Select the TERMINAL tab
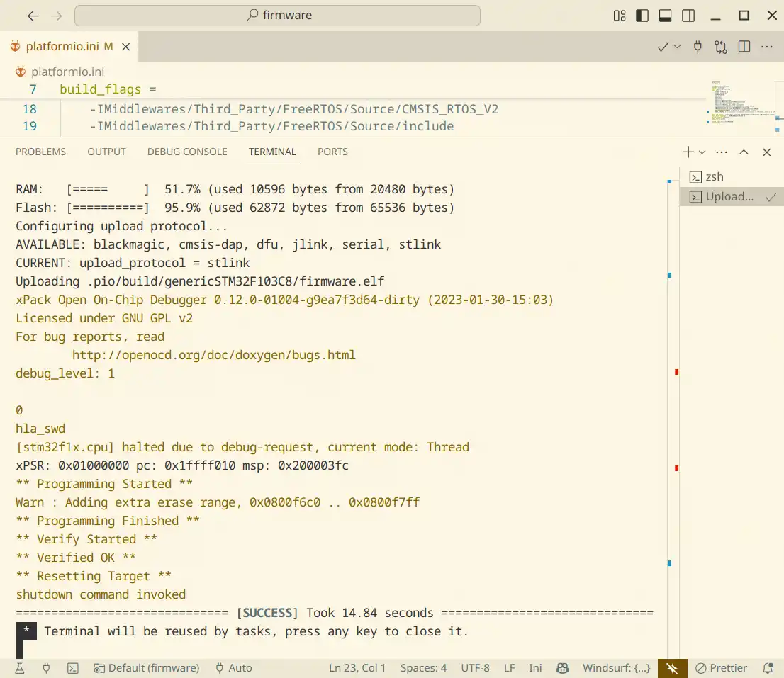The height and width of the screenshot is (678, 784). (x=272, y=152)
